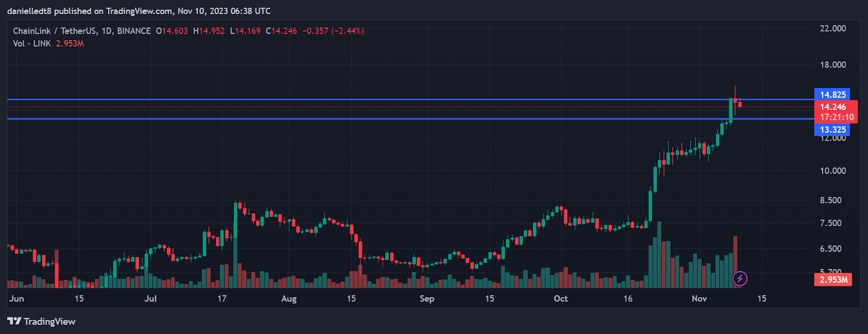Click the Vol · LINK indicator label
The width and height of the screenshot is (868, 334).
tap(32, 43)
